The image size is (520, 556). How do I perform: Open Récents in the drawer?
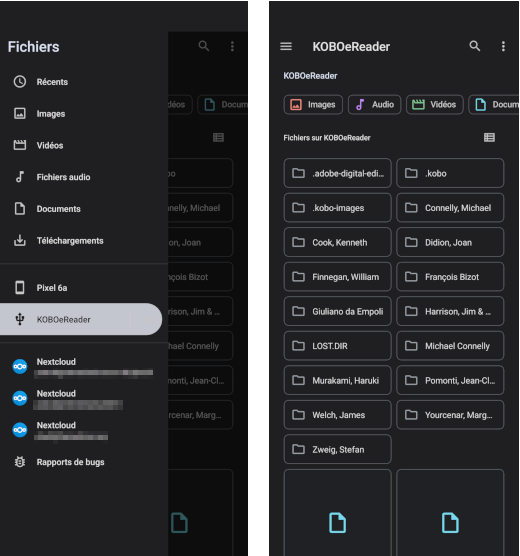pos(84,82)
